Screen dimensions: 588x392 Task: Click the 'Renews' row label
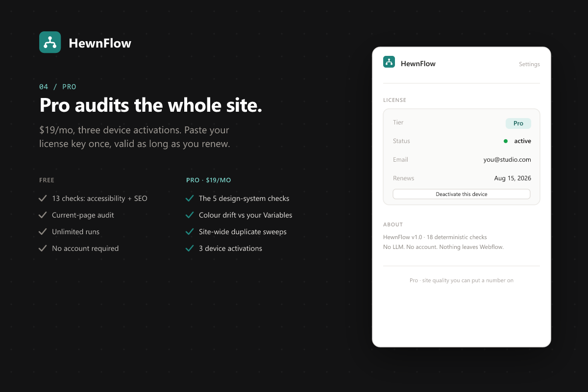[404, 178]
